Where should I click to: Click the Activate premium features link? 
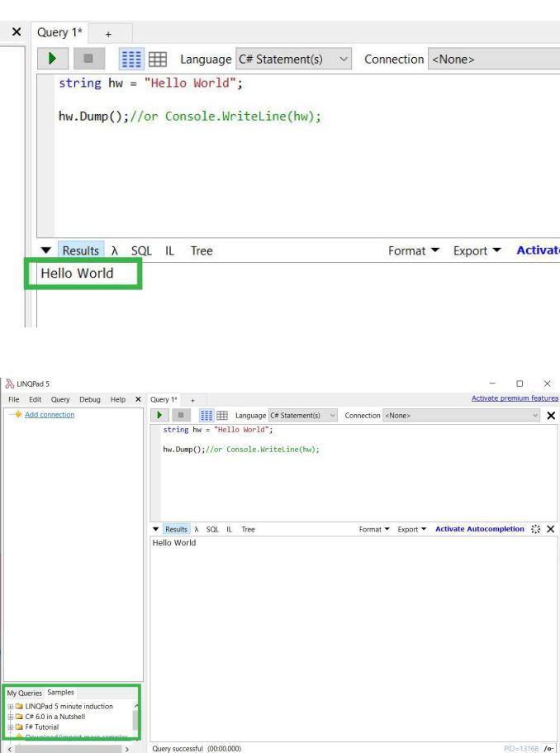pyautogui.click(x=515, y=398)
